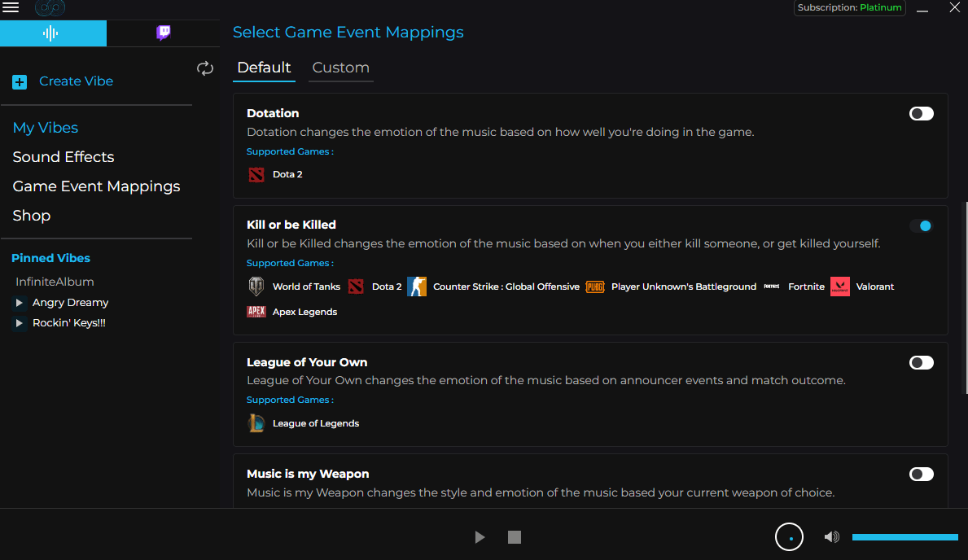Mute audio via the speaker icon
This screenshot has height=560, width=968.
click(x=831, y=537)
